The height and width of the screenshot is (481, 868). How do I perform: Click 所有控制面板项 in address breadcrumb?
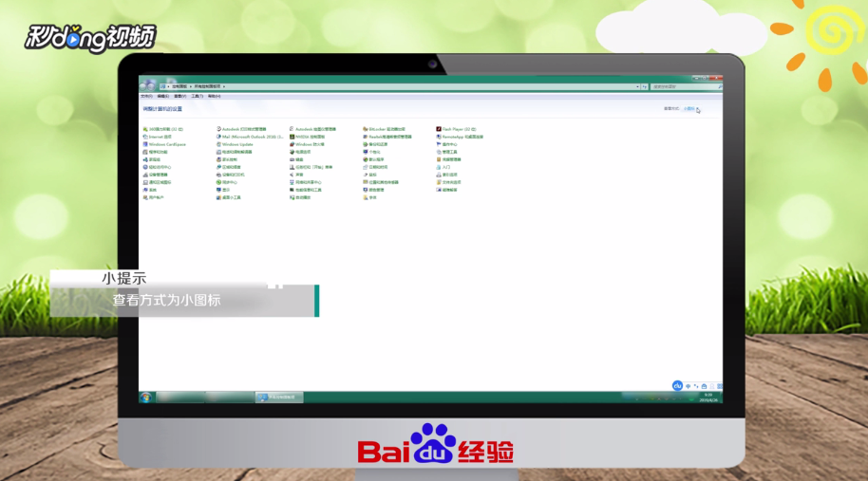(x=208, y=86)
